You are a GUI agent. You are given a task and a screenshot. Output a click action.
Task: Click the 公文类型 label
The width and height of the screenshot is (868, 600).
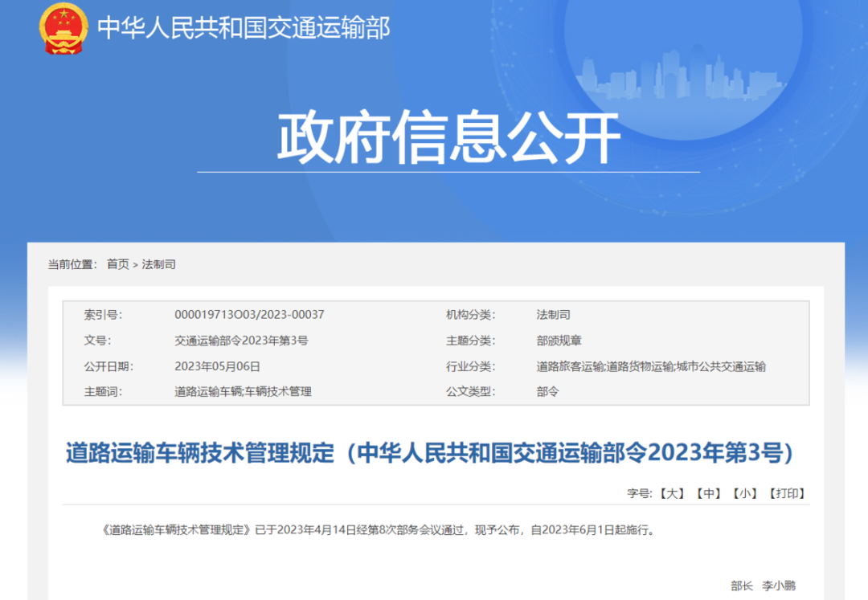pyautogui.click(x=470, y=391)
